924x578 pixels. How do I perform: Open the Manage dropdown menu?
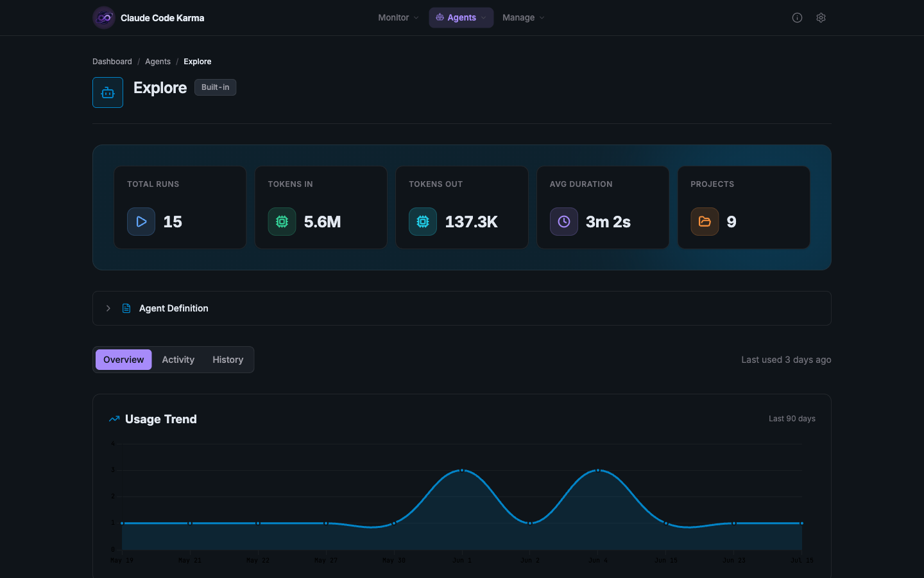click(x=524, y=18)
